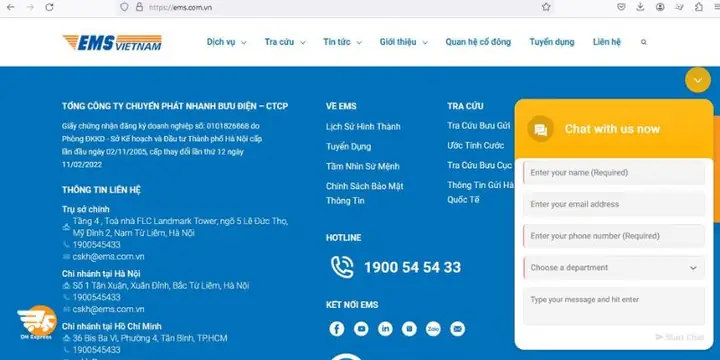Open Lịch Sử Hình Thành link
This screenshot has height=360, width=720.
[x=363, y=127]
